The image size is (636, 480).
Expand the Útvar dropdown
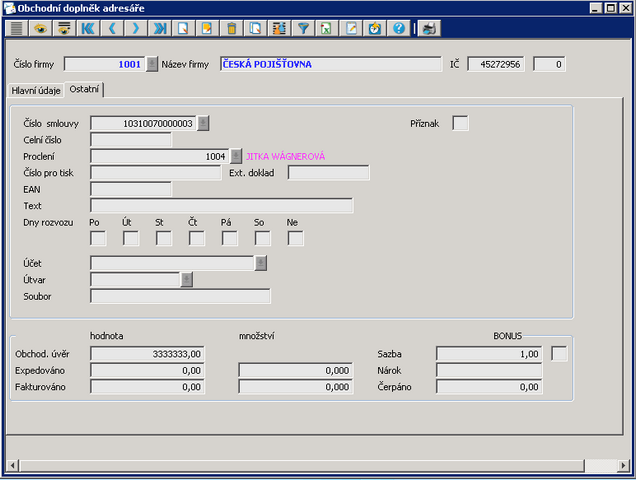[x=186, y=280]
